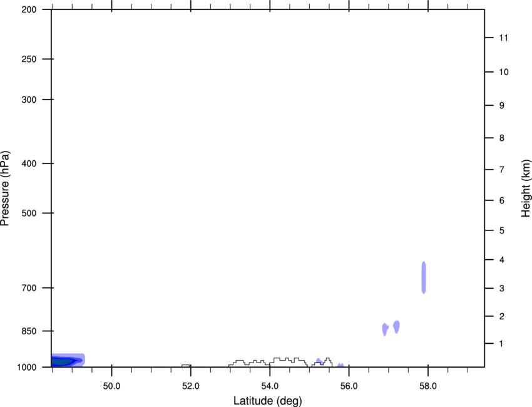The width and height of the screenshot is (532, 407).
Task: Click height tick label 7
Action: click(x=501, y=170)
